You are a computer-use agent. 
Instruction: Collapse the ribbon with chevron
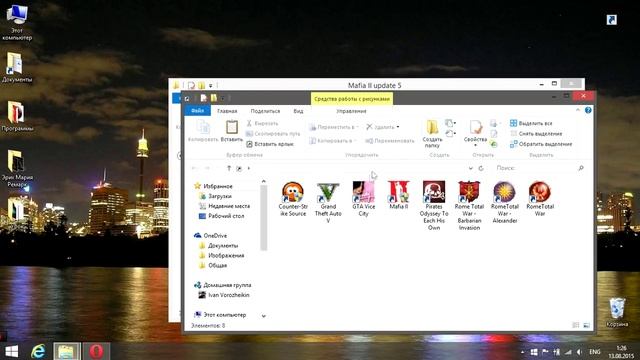(578, 110)
